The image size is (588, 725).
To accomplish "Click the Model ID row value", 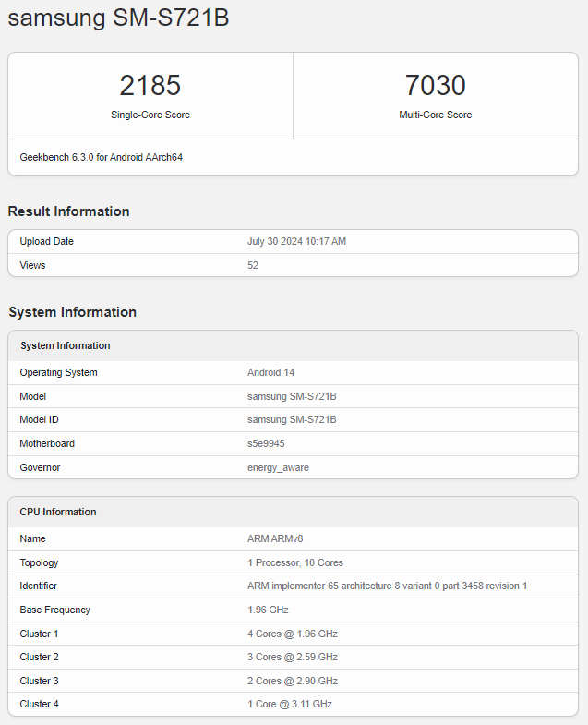I will click(x=292, y=420).
